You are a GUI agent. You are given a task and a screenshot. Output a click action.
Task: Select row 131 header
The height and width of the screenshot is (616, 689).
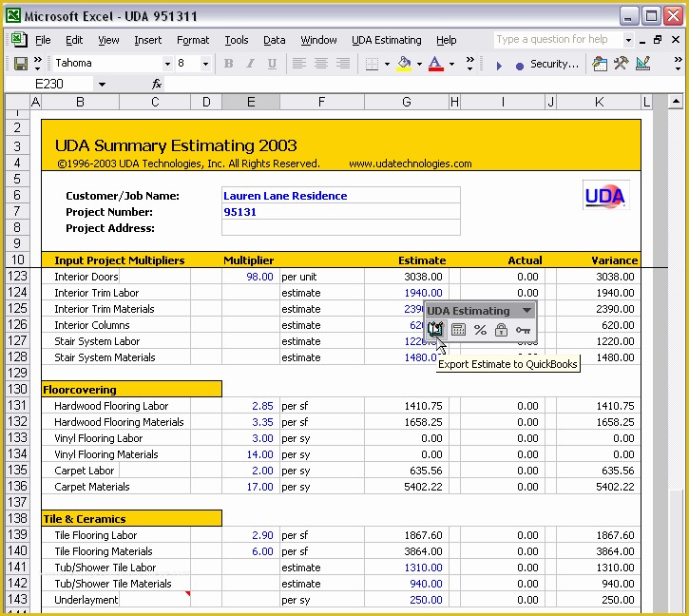point(17,405)
